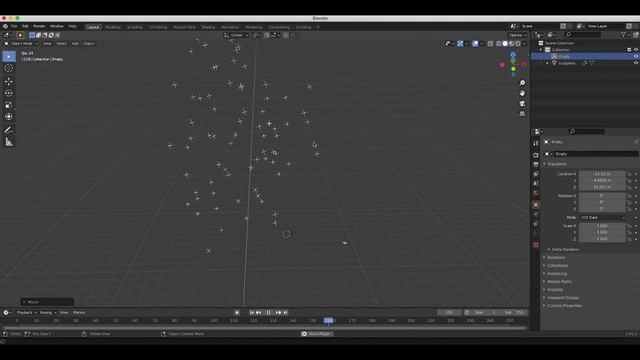Hide the Icosphere object in outliner

[636, 63]
